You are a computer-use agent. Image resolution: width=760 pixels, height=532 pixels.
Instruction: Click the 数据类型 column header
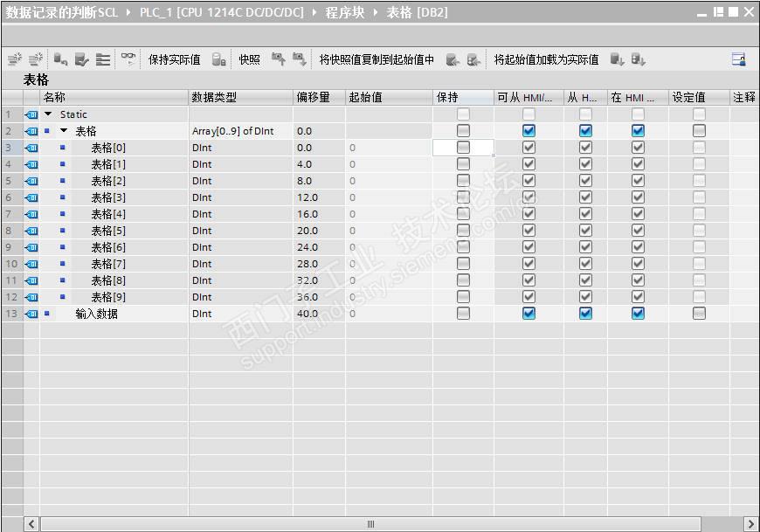click(241, 97)
